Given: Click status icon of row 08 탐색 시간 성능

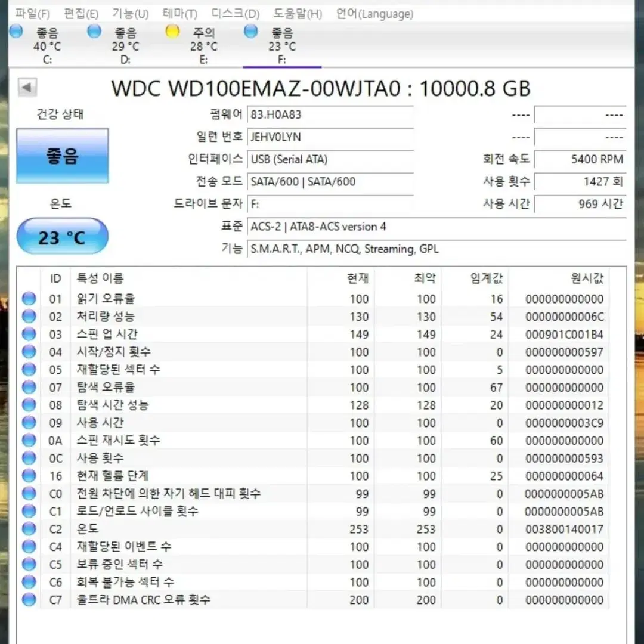Looking at the screenshot, I should [29, 404].
